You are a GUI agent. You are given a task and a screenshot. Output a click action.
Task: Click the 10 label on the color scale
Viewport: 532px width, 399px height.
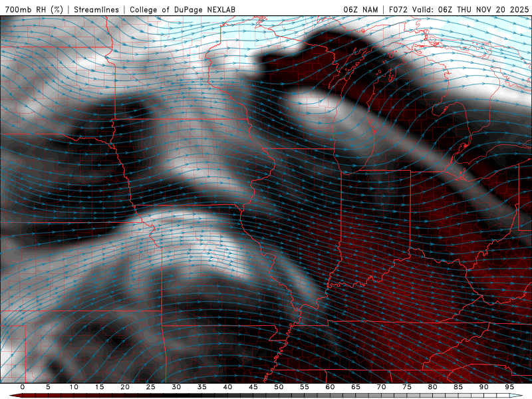[x=74, y=387]
